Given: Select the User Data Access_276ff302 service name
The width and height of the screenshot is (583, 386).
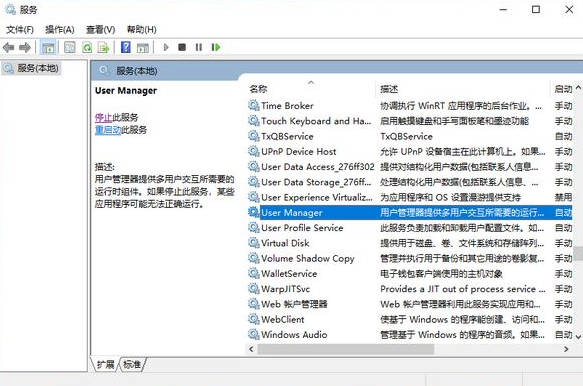Looking at the screenshot, I should click(x=318, y=167).
